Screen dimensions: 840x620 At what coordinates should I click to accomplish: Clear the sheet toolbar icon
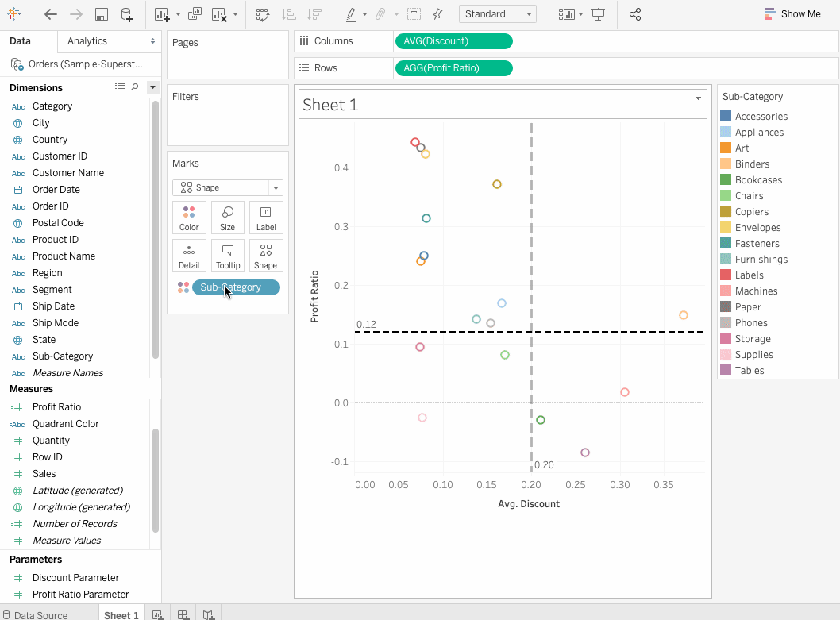click(219, 14)
